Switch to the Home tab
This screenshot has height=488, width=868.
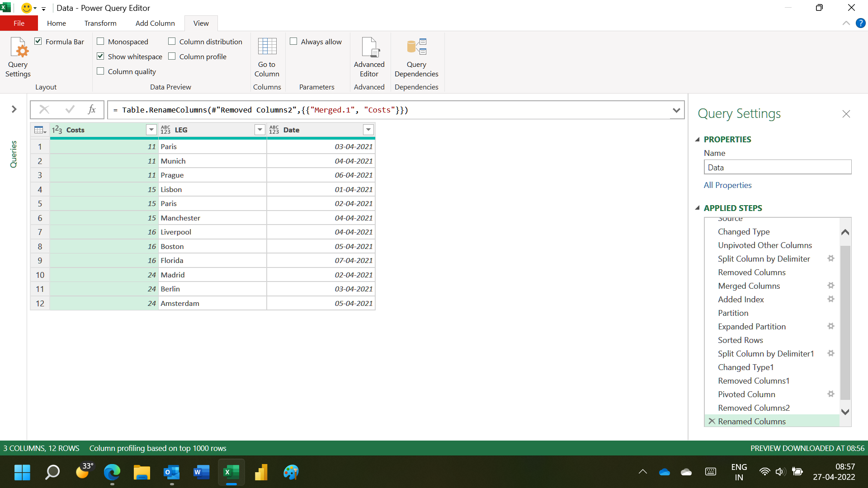[x=57, y=23]
